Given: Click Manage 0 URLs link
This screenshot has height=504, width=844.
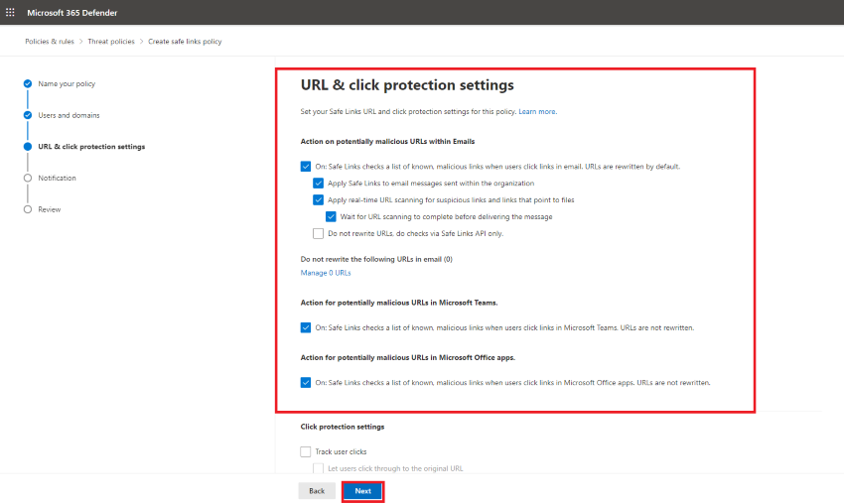Looking at the screenshot, I should 326,272.
